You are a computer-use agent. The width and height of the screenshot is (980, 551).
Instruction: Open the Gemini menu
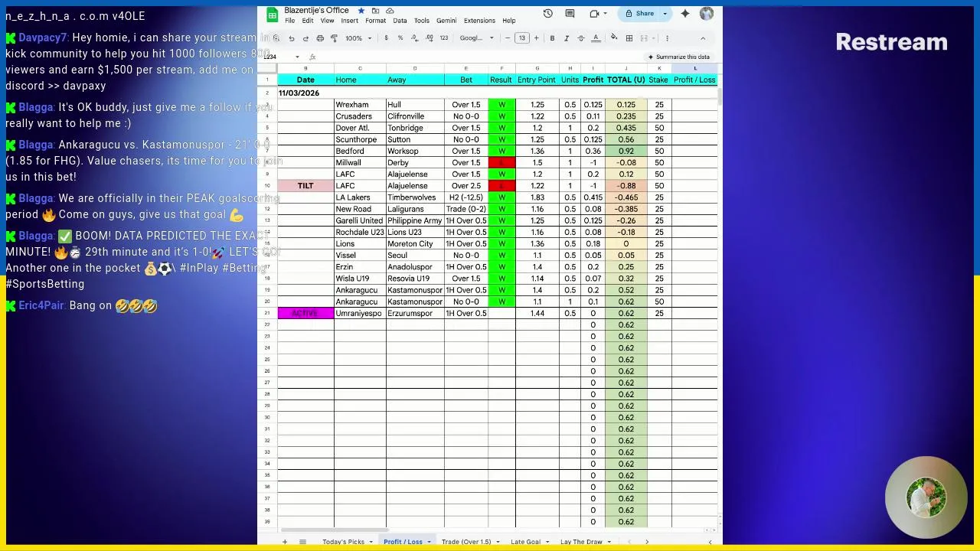pos(446,21)
